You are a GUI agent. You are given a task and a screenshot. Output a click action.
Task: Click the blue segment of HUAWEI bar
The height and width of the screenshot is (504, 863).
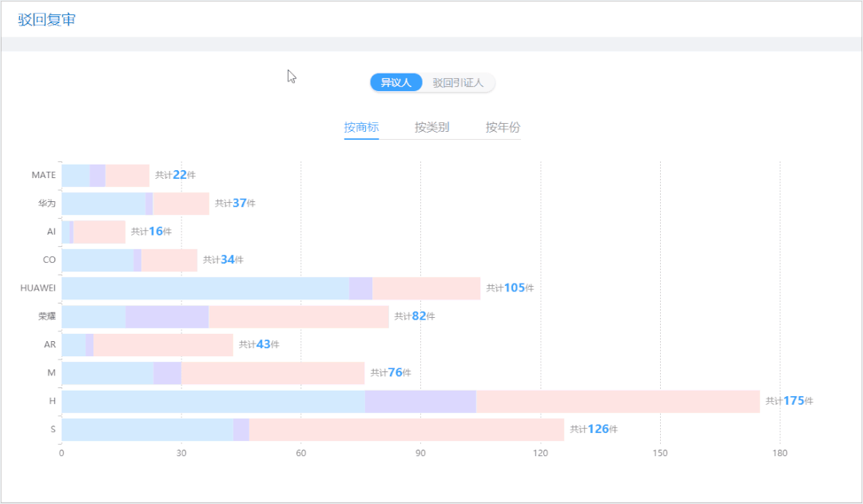205,288
